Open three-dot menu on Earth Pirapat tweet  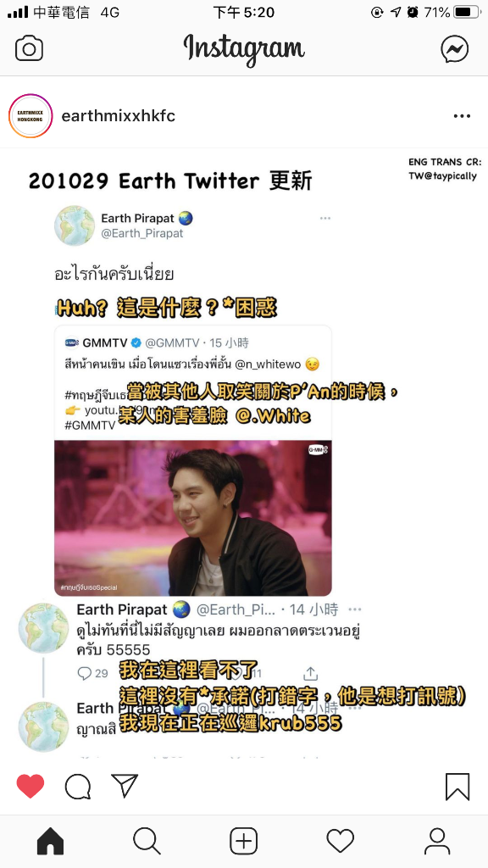pos(325,218)
